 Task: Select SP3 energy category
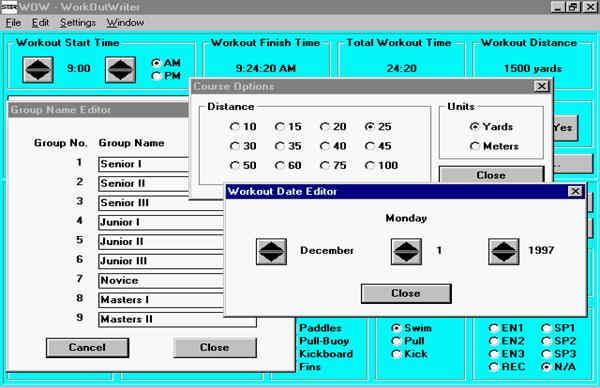pyautogui.click(x=559, y=354)
